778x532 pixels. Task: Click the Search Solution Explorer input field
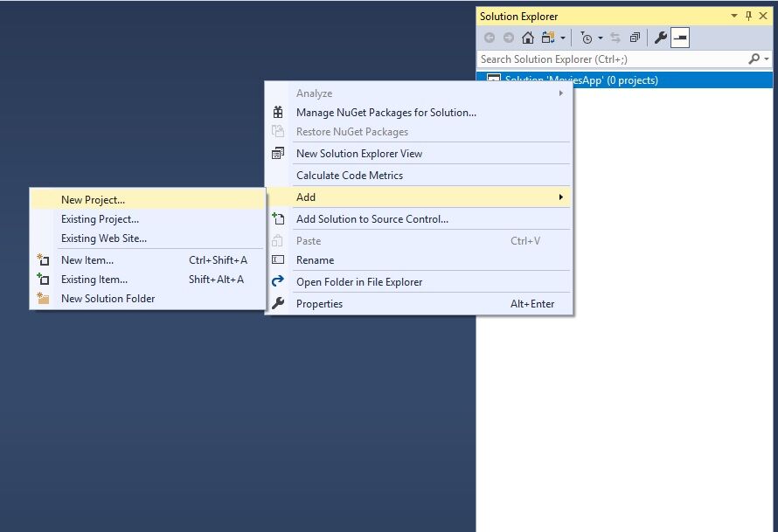pos(612,59)
